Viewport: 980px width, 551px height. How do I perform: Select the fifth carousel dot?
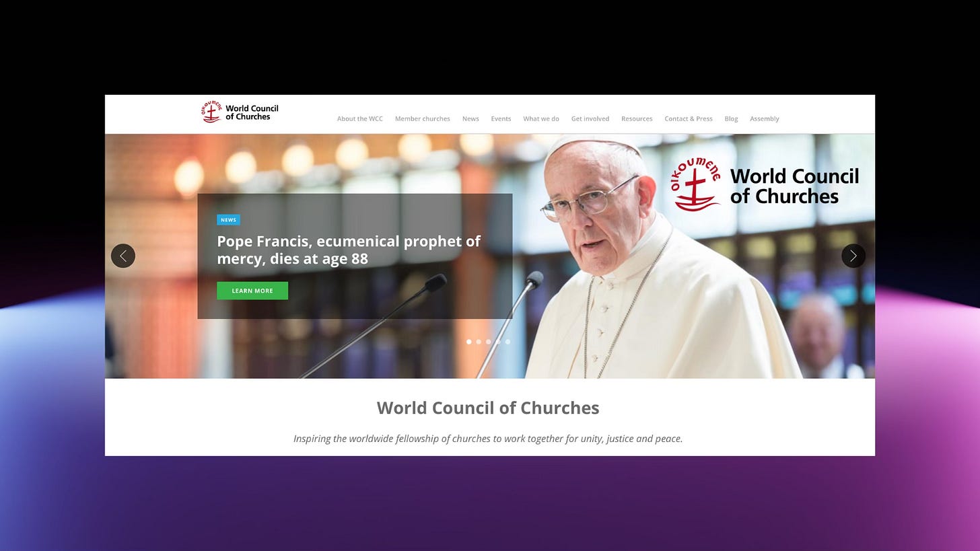(x=508, y=342)
